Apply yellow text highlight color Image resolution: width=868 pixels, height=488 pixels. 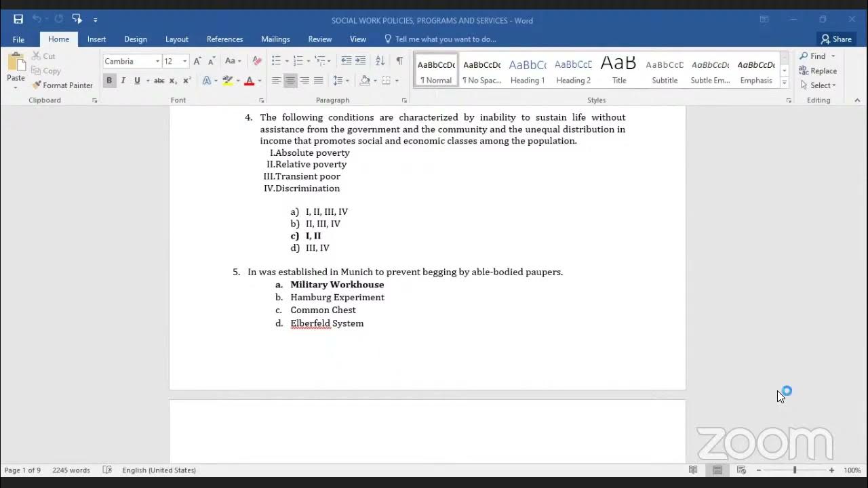(x=228, y=81)
